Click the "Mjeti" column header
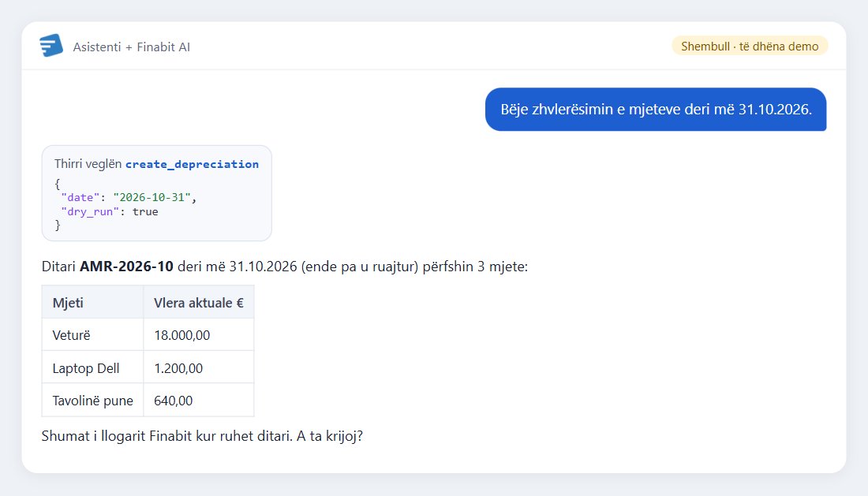The width and height of the screenshot is (868, 496). click(92, 302)
